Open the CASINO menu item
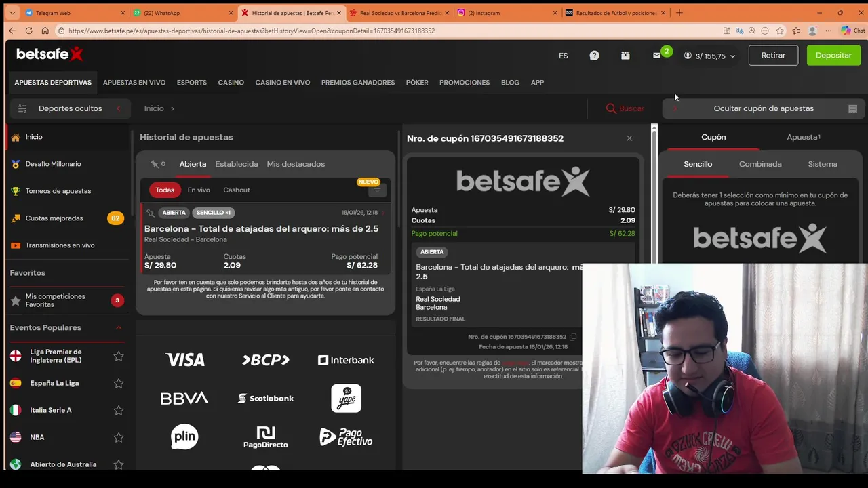Screen dimensions: 868x488 231,83
